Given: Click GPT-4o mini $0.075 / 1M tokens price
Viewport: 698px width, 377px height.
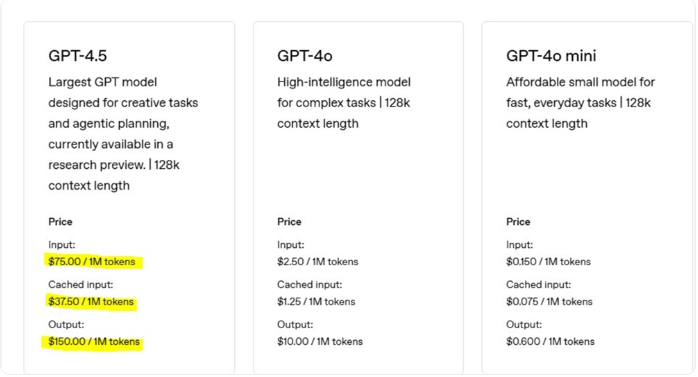Looking at the screenshot, I should 549,301.
